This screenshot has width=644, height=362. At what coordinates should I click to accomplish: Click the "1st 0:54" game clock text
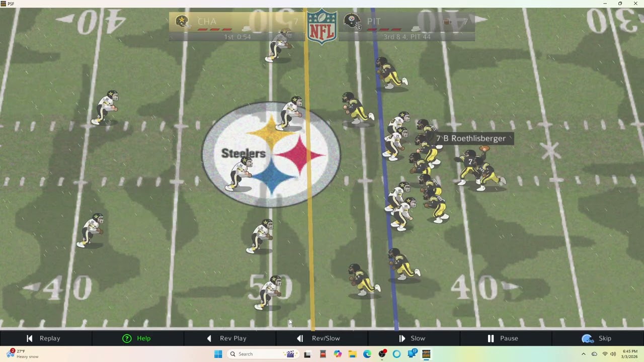[237, 37]
